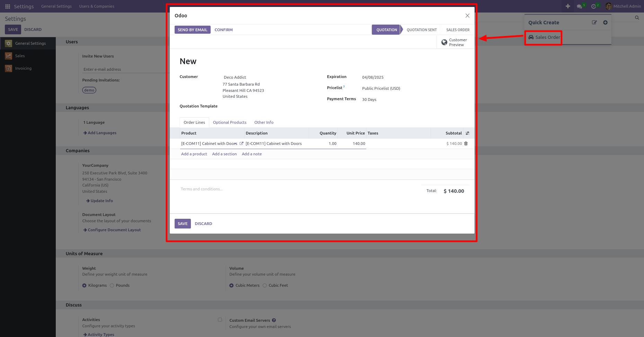Select the Cubic Meters radio button
Screen dimensions: 644x337
[231, 285]
